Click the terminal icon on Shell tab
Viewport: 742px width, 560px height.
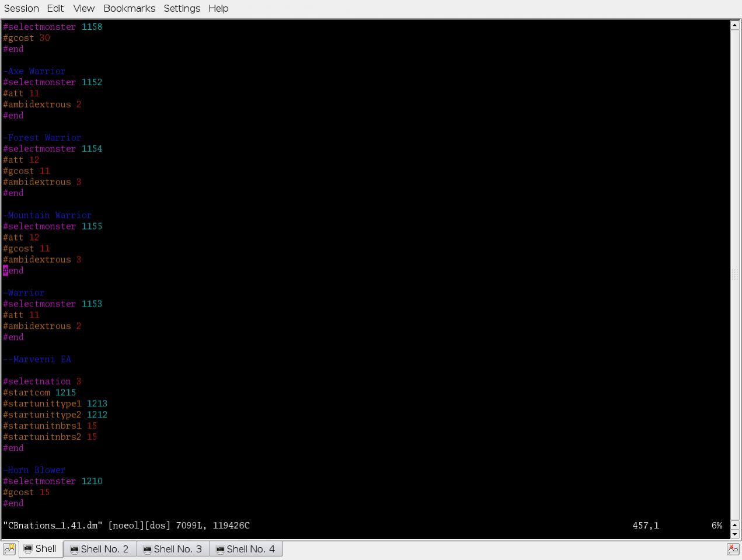(28, 549)
